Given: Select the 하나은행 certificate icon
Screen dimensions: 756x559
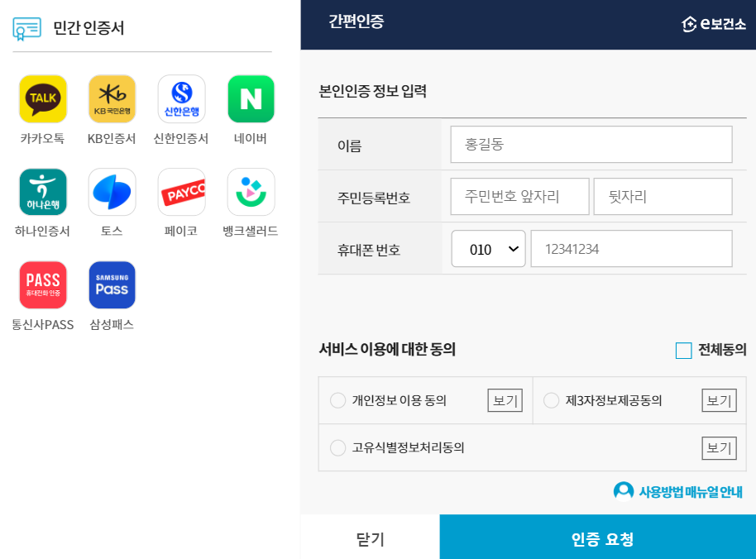Looking at the screenshot, I should coord(43,192).
